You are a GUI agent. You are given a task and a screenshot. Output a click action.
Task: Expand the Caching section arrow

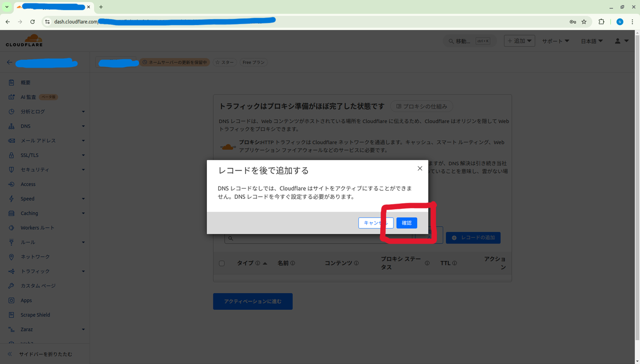click(x=83, y=213)
